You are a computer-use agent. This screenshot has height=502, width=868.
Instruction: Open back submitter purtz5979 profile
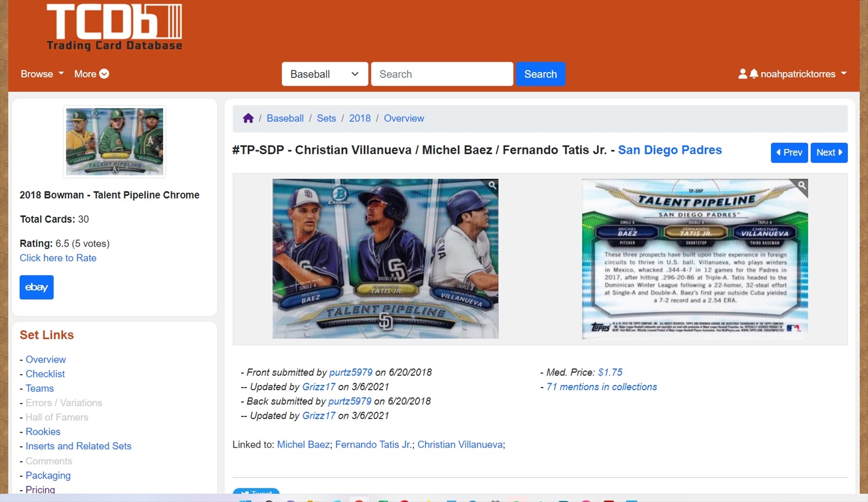tap(349, 401)
